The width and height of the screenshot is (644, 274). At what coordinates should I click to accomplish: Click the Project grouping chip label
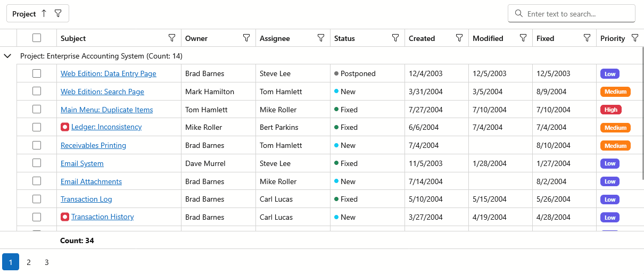[x=24, y=14]
